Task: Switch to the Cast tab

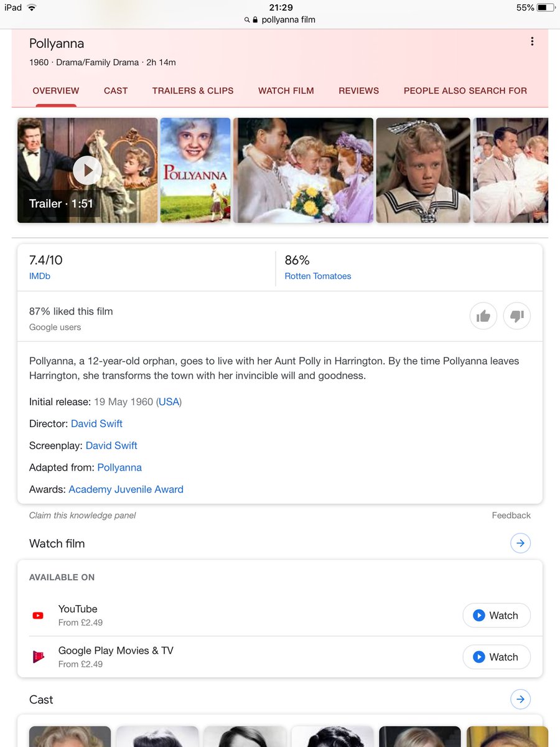Action: (x=116, y=91)
